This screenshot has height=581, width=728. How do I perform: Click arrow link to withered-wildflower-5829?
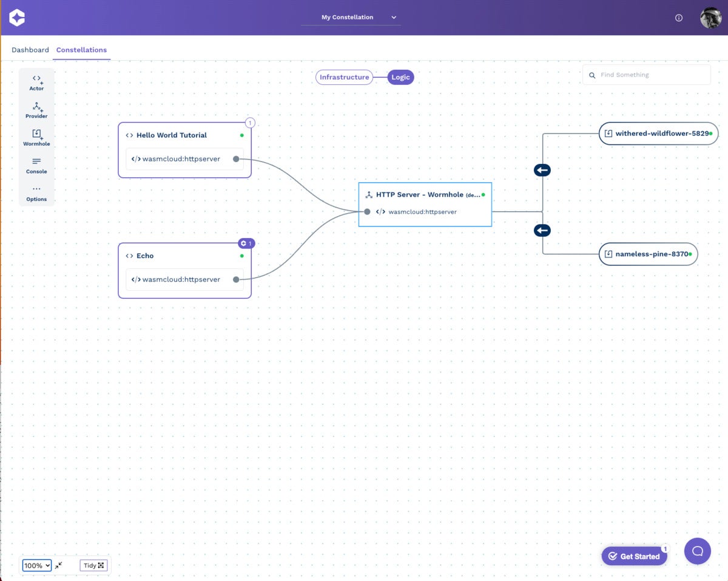542,171
